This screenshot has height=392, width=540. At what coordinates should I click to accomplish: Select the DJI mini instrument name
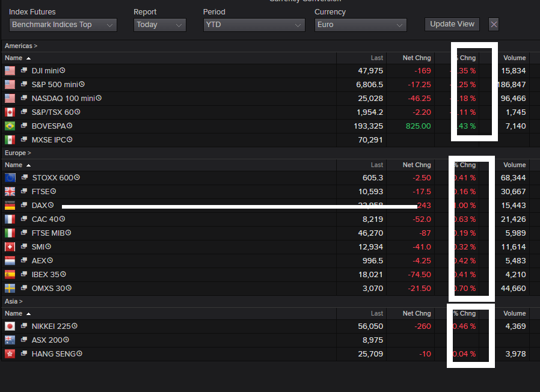(46, 70)
